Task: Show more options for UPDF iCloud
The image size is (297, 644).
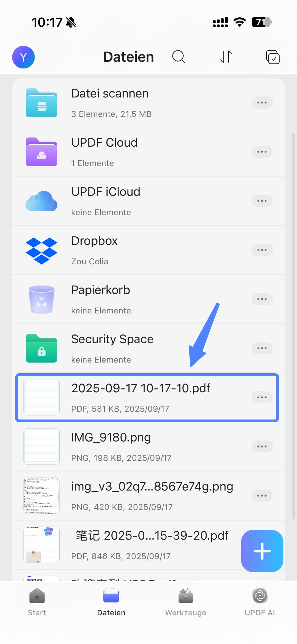Action: [x=262, y=201]
